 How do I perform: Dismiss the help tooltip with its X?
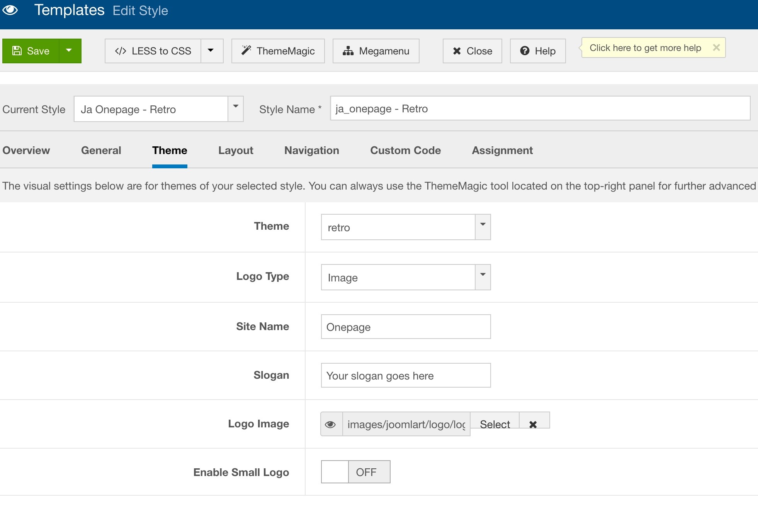(x=716, y=47)
